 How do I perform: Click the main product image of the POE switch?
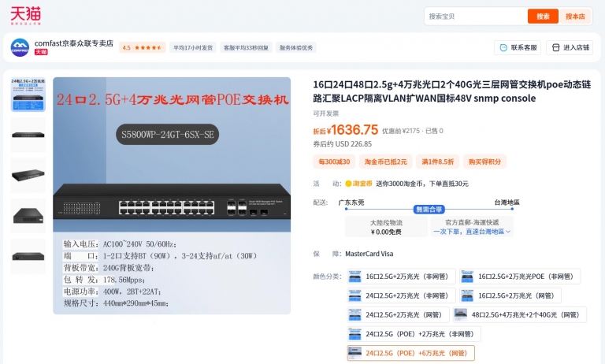click(172, 195)
